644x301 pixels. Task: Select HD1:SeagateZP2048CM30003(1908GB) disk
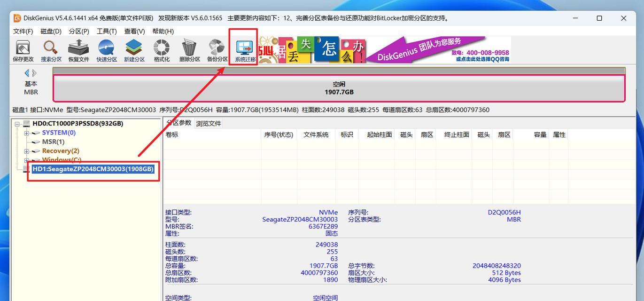pos(93,169)
